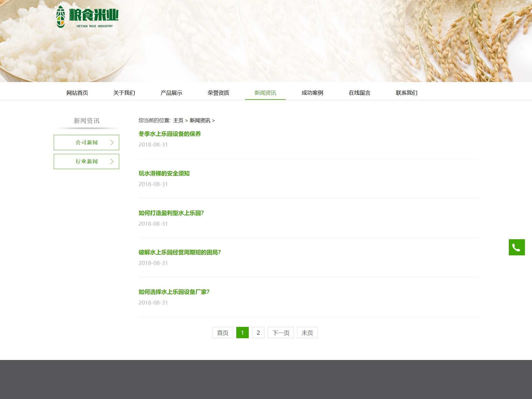Open the 产品展示 menu item
This screenshot has height=399, width=532.
pyautogui.click(x=171, y=93)
